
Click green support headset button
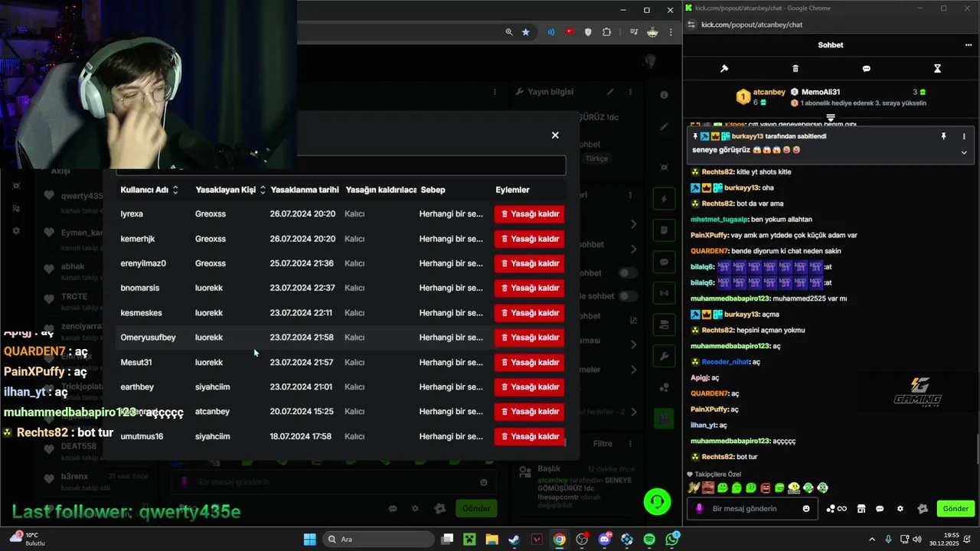pyautogui.click(x=657, y=502)
